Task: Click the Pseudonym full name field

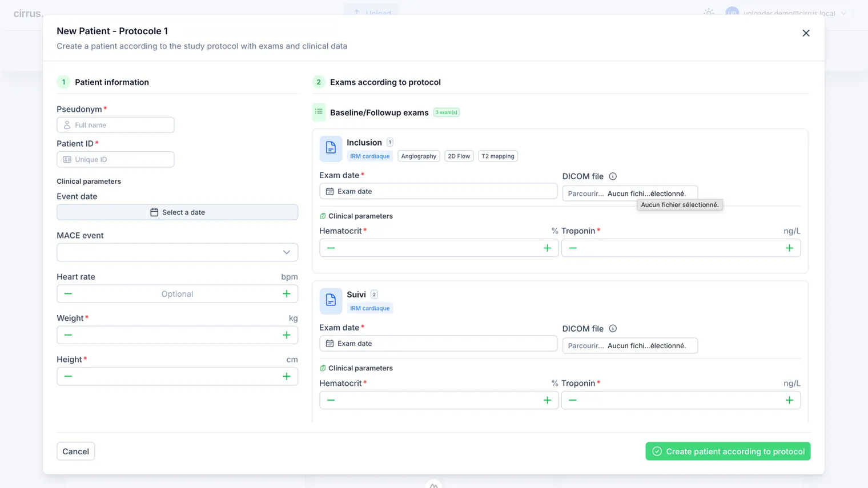Action: pos(115,125)
